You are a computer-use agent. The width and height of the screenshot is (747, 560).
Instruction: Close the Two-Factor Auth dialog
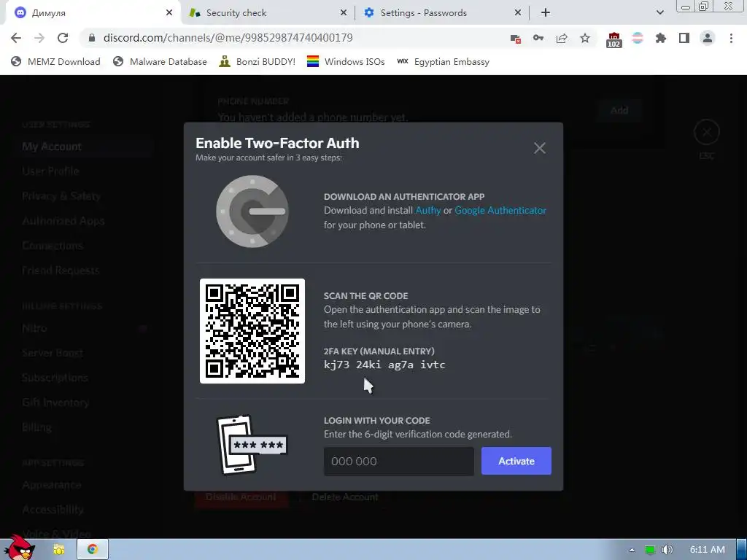click(x=540, y=148)
